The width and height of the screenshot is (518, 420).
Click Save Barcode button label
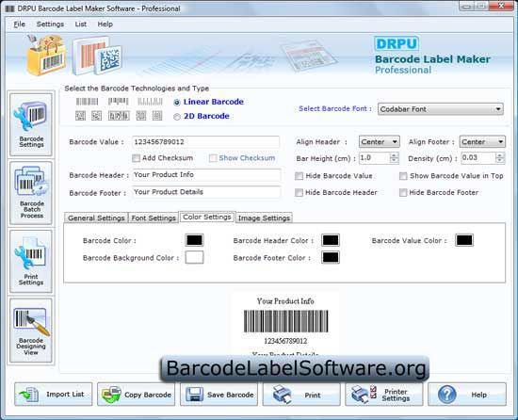tap(230, 395)
